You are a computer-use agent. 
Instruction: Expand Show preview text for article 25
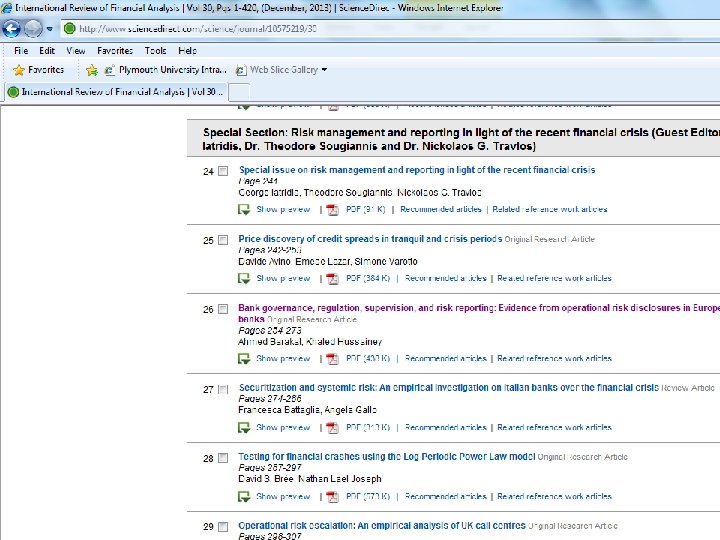click(x=283, y=278)
